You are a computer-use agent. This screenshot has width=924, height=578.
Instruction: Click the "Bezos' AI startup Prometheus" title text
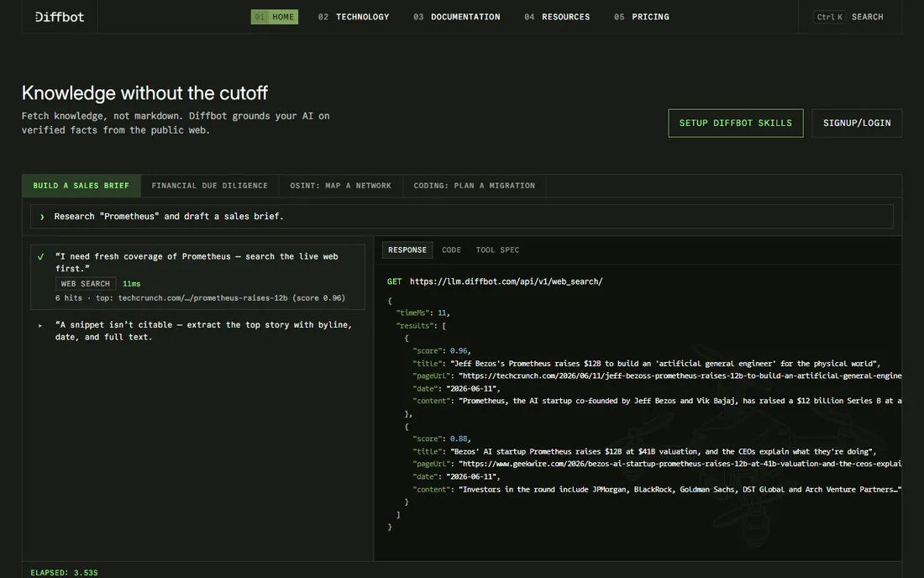[x=663, y=451]
